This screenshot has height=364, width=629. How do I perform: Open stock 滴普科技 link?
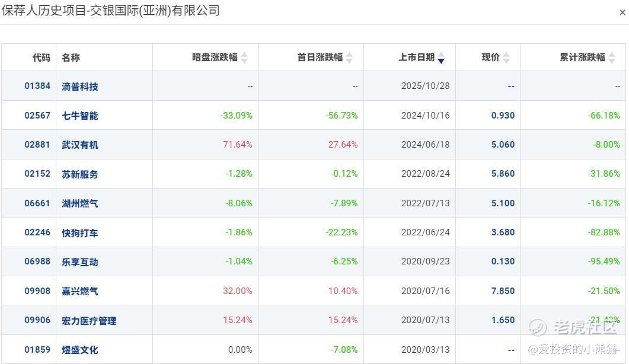(80, 87)
